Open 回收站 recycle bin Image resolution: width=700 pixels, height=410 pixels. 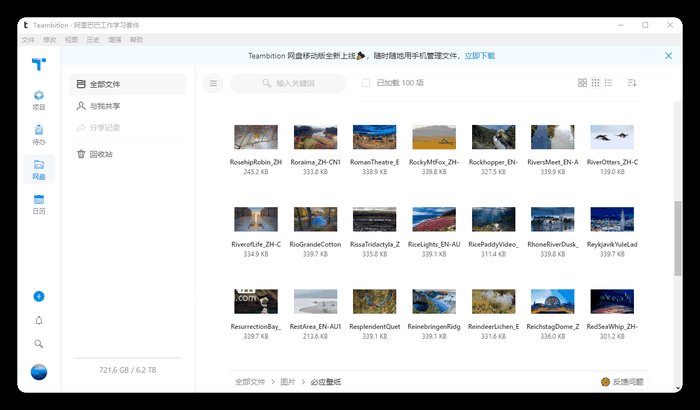pyautogui.click(x=128, y=154)
